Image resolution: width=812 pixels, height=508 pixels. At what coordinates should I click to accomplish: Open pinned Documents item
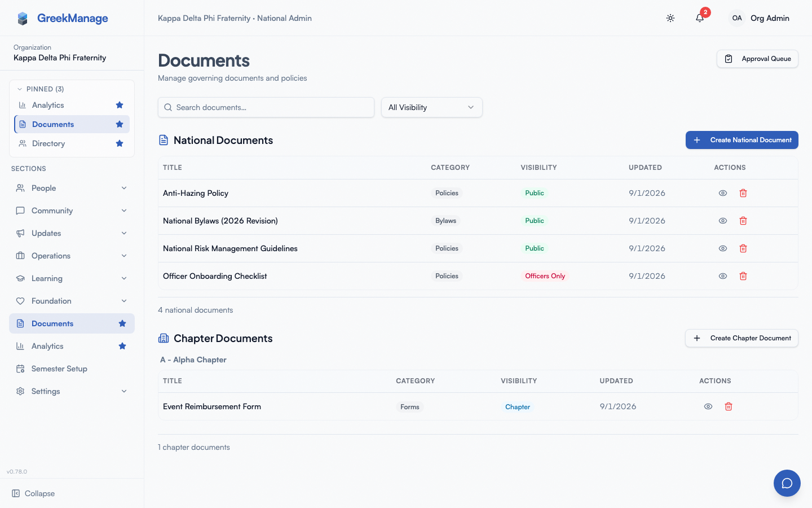click(x=72, y=124)
